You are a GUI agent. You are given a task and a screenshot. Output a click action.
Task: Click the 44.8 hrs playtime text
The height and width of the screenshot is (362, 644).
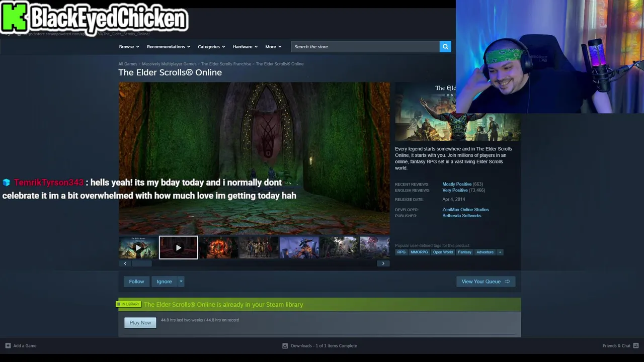click(x=200, y=320)
